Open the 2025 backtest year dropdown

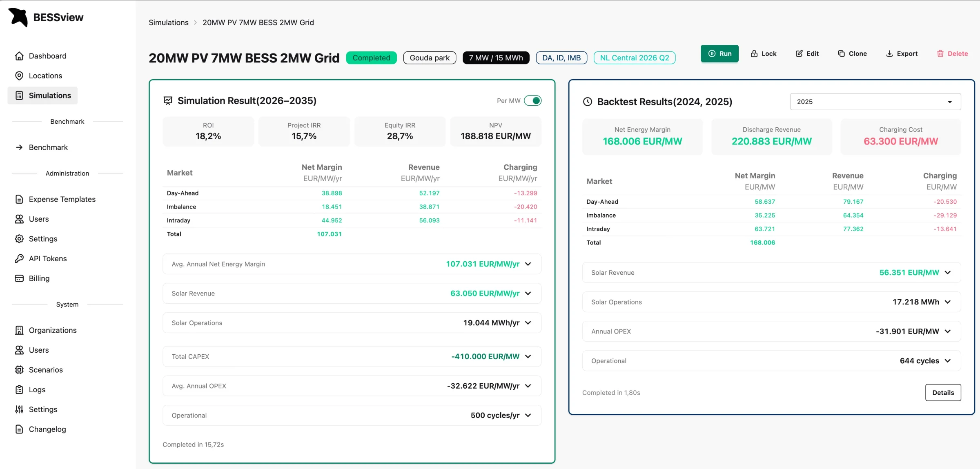tap(875, 102)
